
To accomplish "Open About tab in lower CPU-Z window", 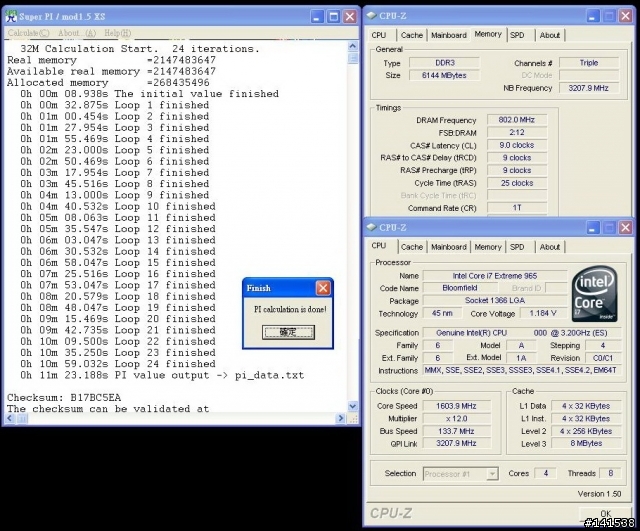I will [550, 247].
